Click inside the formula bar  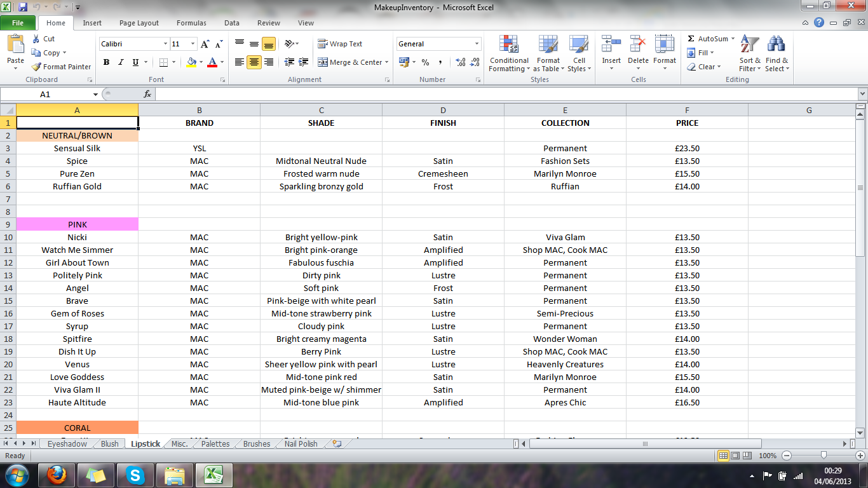(506, 94)
